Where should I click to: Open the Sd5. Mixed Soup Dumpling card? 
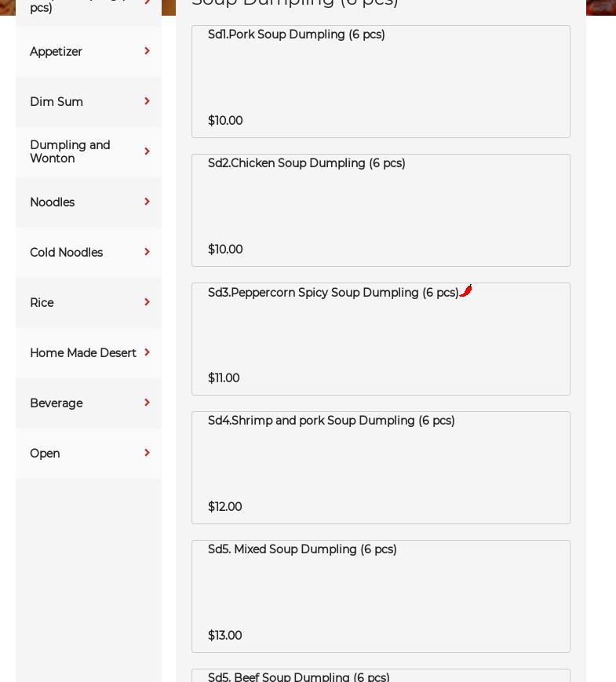(381, 596)
